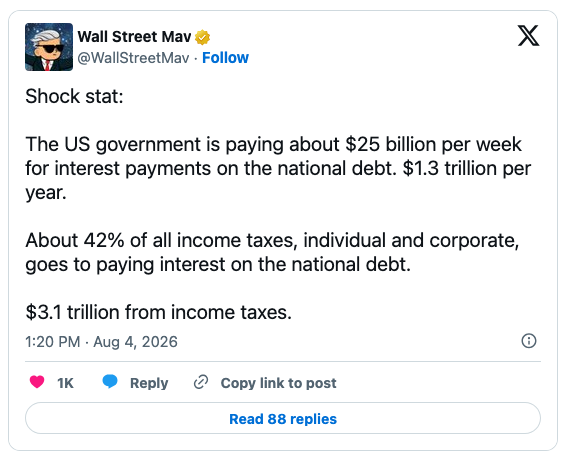Select Copy link to post
This screenshot has height=456, width=569.
[278, 383]
